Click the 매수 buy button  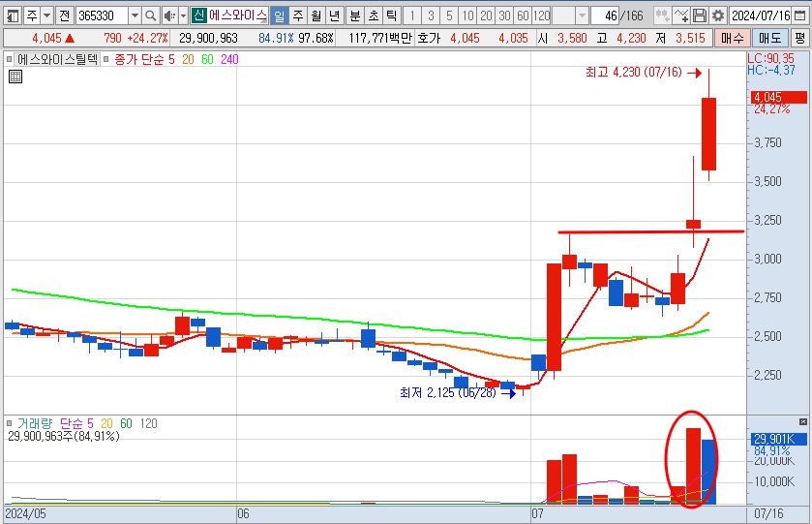tap(733, 38)
